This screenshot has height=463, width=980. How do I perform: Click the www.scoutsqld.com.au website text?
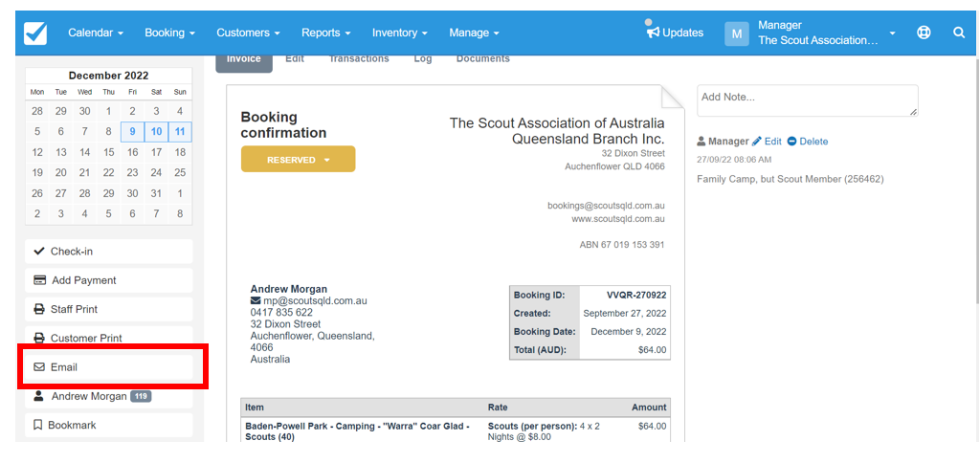617,219
